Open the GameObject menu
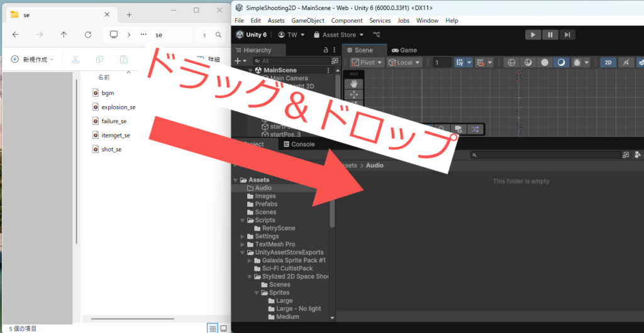Viewport: 644px width, 333px height. (308, 21)
